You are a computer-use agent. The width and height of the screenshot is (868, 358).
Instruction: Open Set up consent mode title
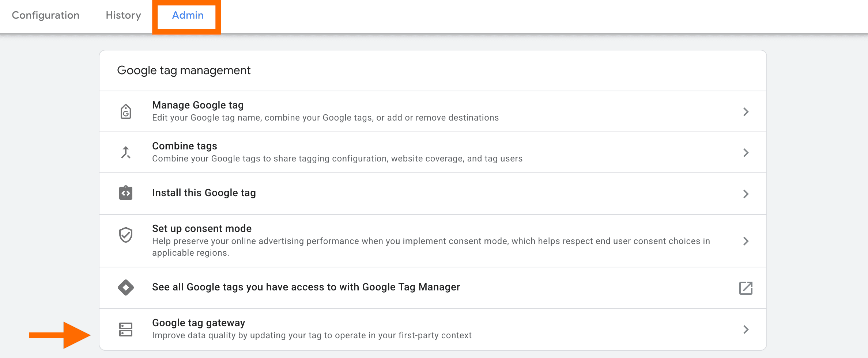click(202, 229)
